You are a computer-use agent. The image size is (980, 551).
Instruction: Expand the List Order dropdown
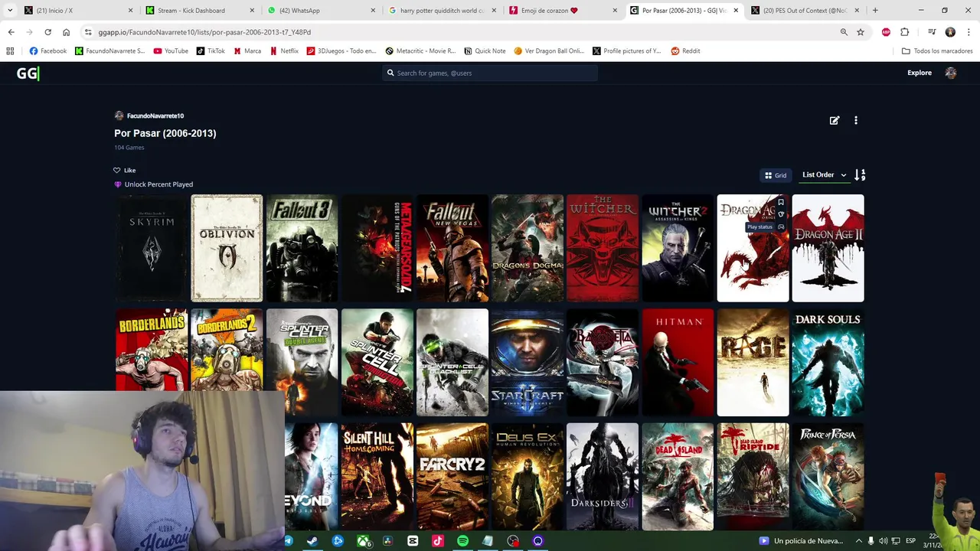pyautogui.click(x=825, y=175)
